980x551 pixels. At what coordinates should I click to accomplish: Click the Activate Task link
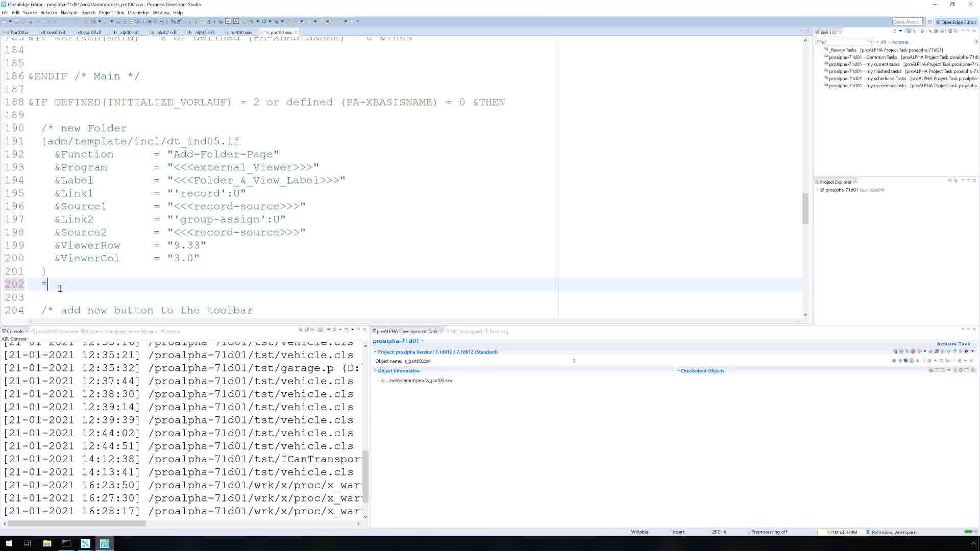[953, 344]
